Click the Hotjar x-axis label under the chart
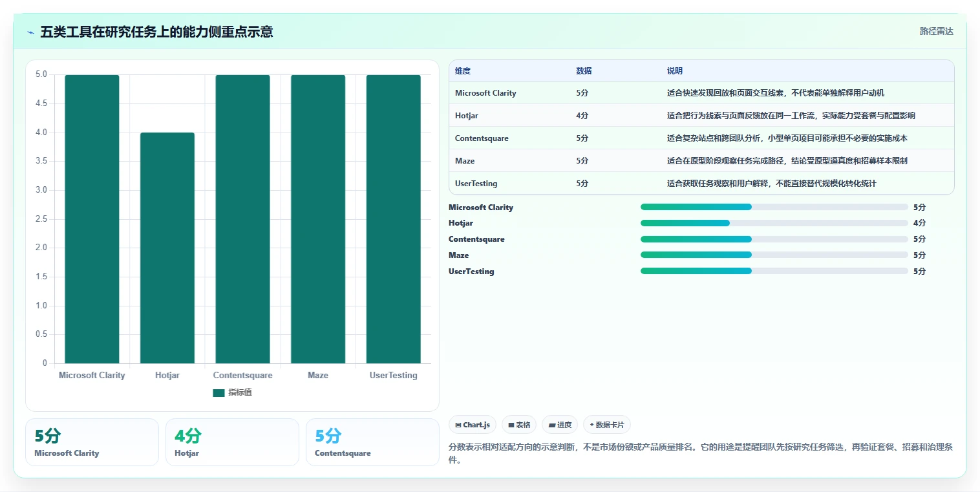The image size is (980, 492). click(167, 375)
